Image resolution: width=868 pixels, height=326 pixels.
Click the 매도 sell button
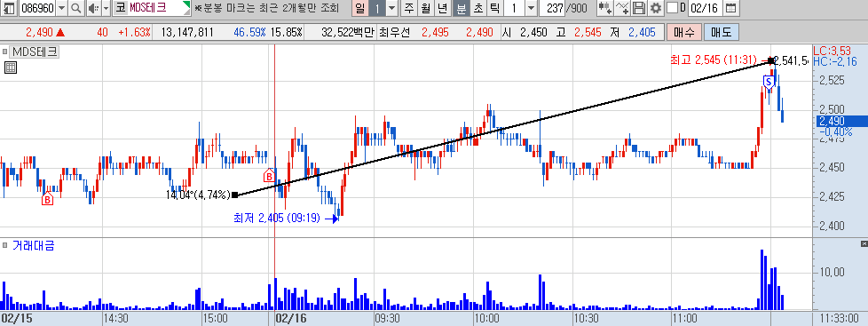[x=721, y=33]
